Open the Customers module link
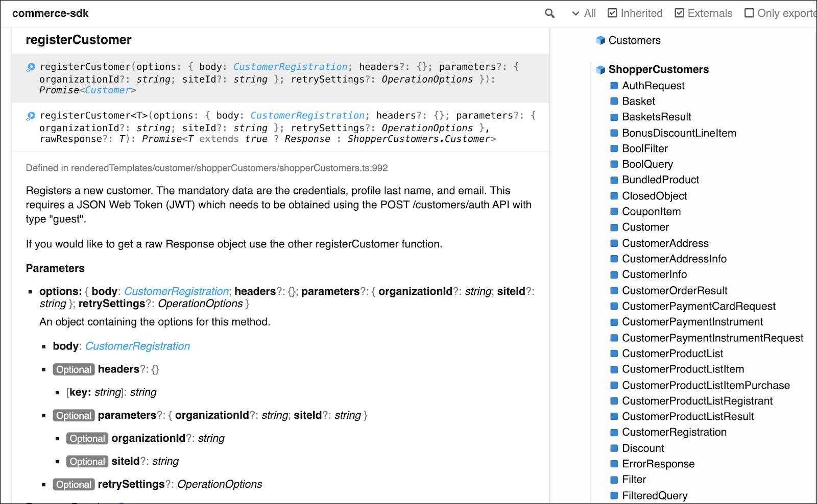Screen dimensions: 817x504 click(634, 40)
